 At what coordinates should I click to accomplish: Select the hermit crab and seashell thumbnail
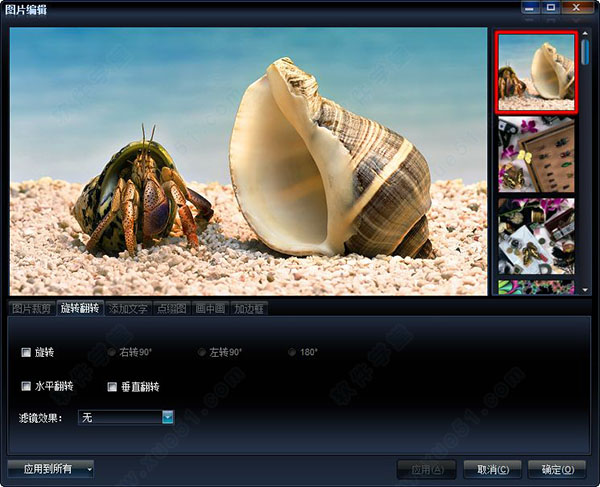coord(536,72)
